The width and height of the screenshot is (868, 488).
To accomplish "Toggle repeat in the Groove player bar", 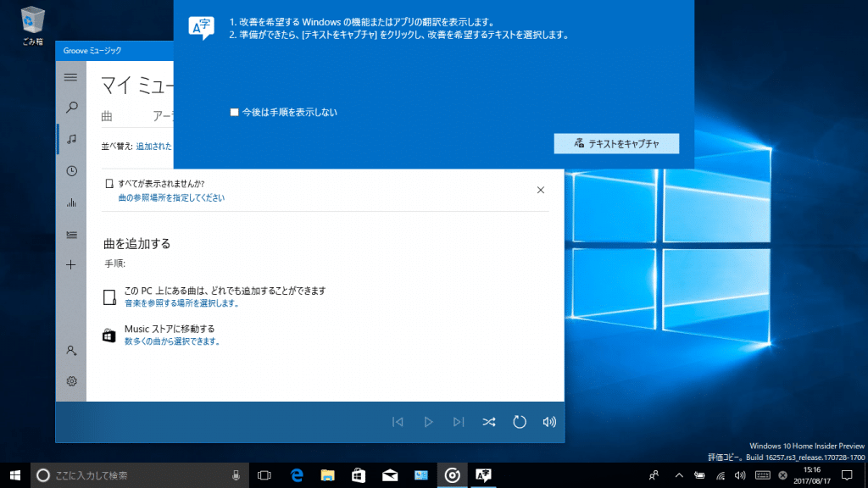I will click(520, 422).
